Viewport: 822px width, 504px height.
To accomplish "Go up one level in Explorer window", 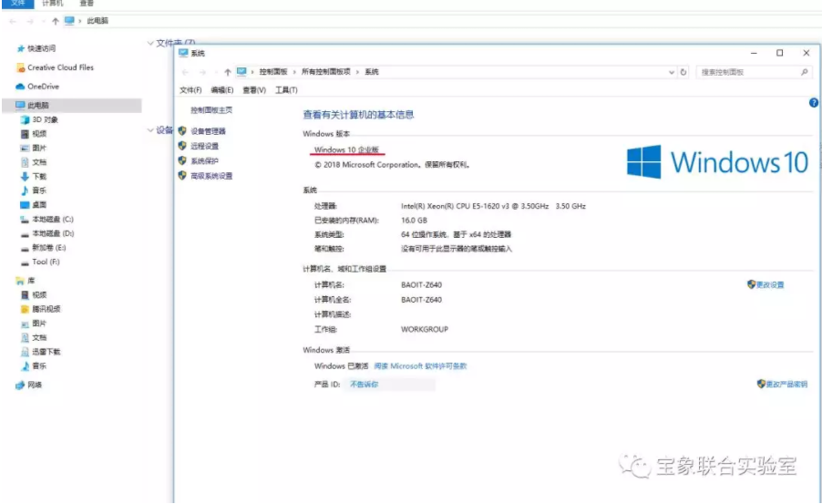I will click(55, 21).
